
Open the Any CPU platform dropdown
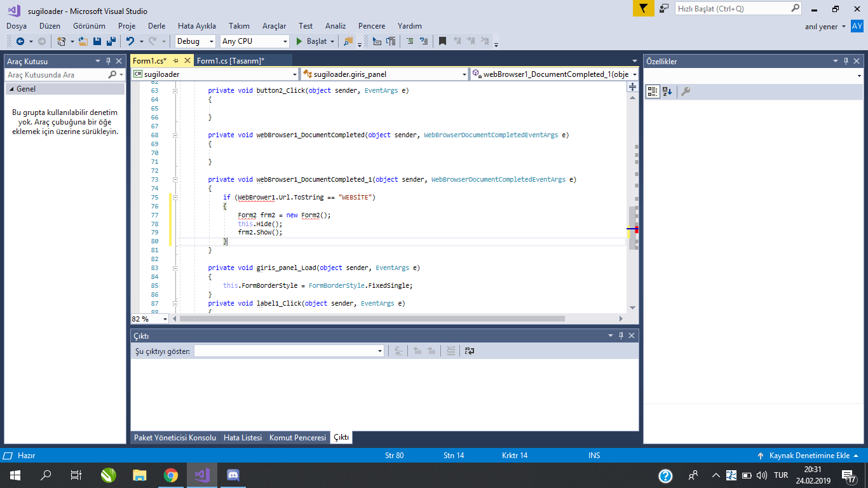[255, 41]
